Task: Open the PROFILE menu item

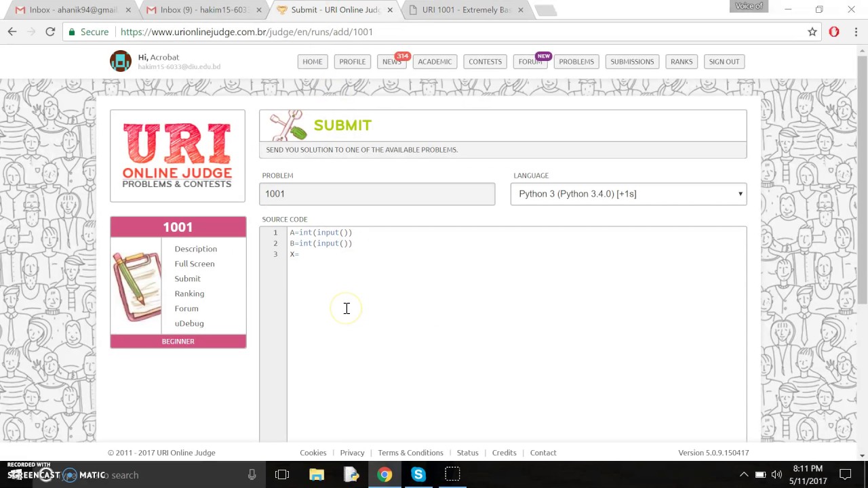Action: pos(353,62)
